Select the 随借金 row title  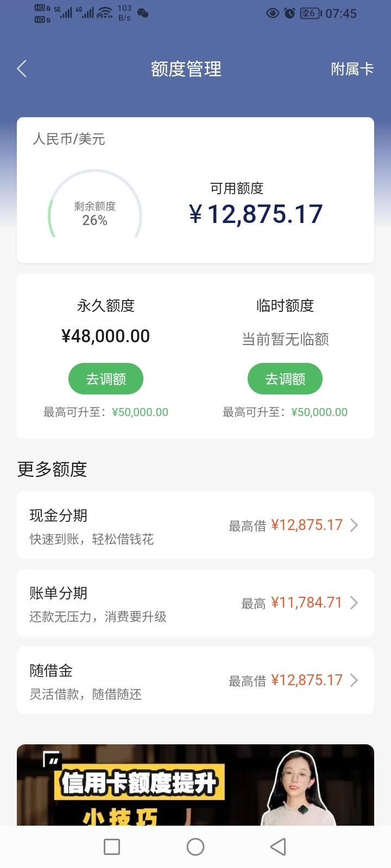click(x=51, y=671)
